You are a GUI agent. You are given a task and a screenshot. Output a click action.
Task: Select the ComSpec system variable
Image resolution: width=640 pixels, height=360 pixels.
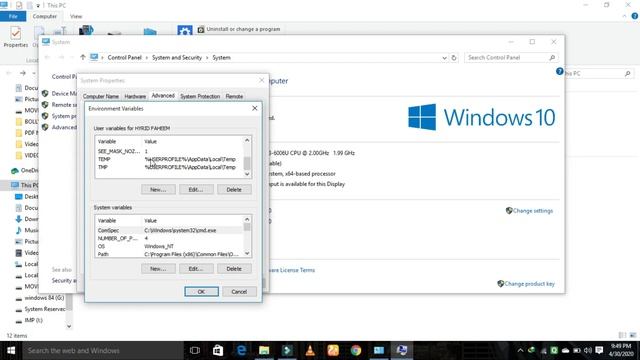tap(169, 230)
